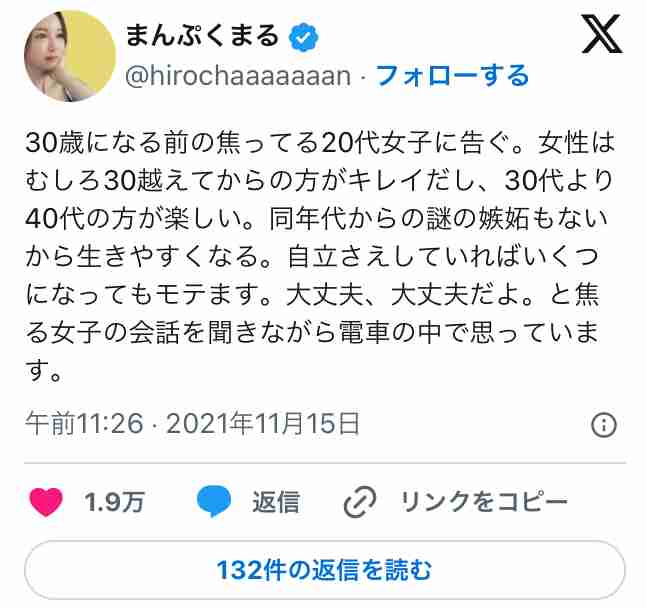This screenshot has width=646, height=608.
Task: Follow the account via フォローする
Action: 452,76
